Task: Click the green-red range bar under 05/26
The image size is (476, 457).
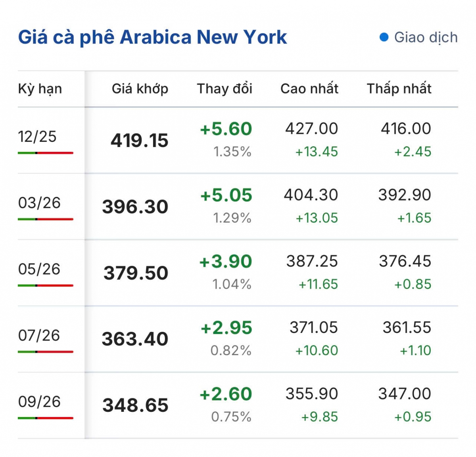Action: tap(45, 285)
